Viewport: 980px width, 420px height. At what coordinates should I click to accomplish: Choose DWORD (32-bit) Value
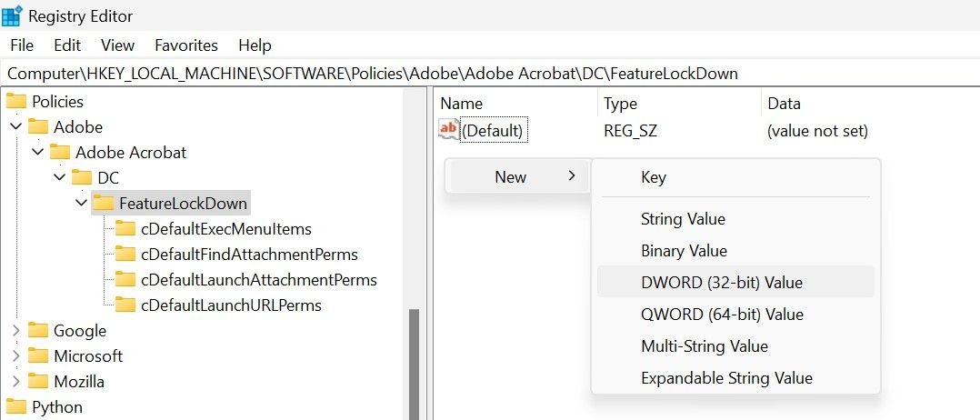(722, 283)
